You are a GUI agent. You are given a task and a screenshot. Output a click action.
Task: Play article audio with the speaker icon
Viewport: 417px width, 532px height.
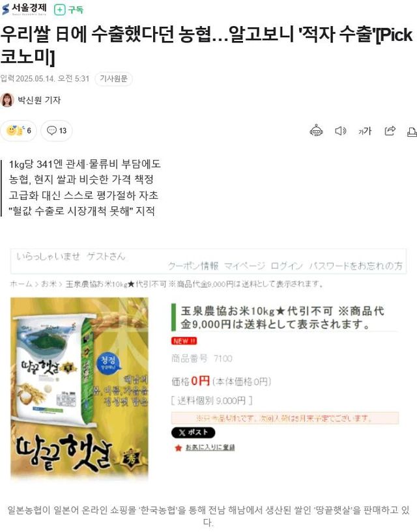pos(341,131)
